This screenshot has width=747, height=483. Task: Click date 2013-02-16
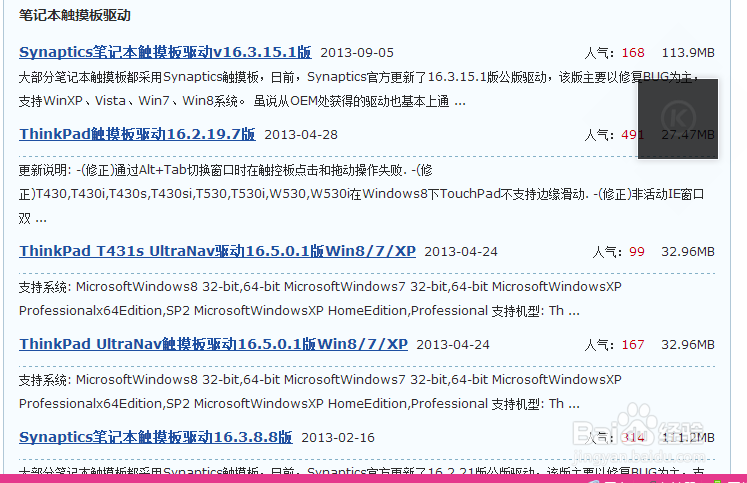[338, 437]
